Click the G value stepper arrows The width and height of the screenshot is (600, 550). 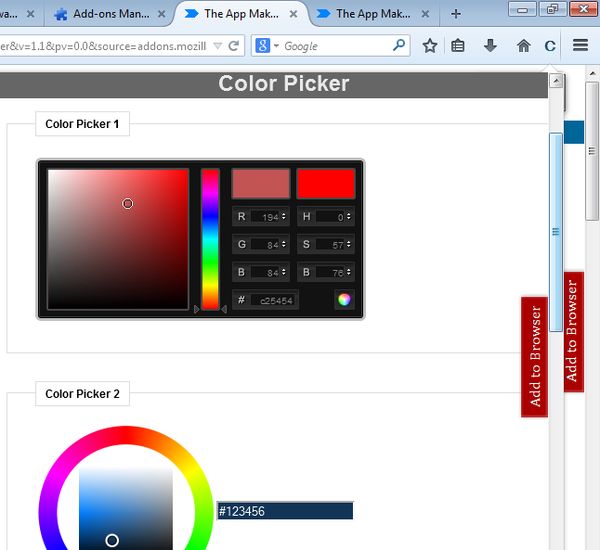pos(284,244)
